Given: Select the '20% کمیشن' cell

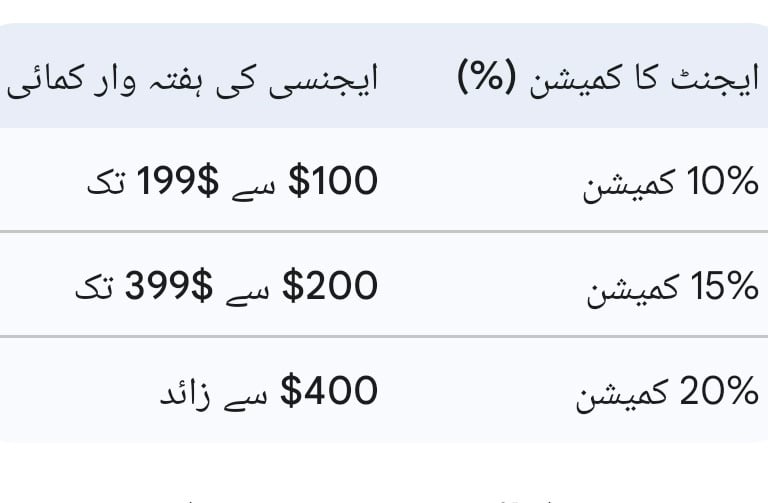Looking at the screenshot, I should click(668, 393).
